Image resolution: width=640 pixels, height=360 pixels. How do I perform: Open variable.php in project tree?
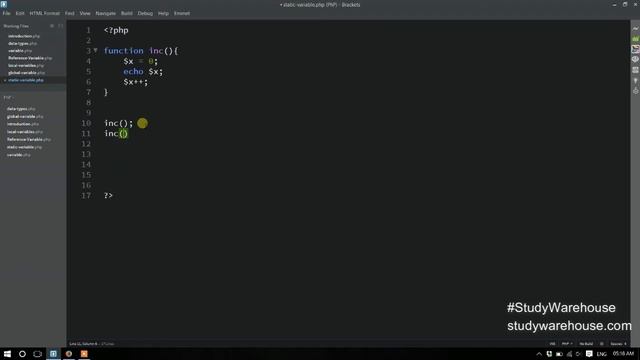(18, 155)
